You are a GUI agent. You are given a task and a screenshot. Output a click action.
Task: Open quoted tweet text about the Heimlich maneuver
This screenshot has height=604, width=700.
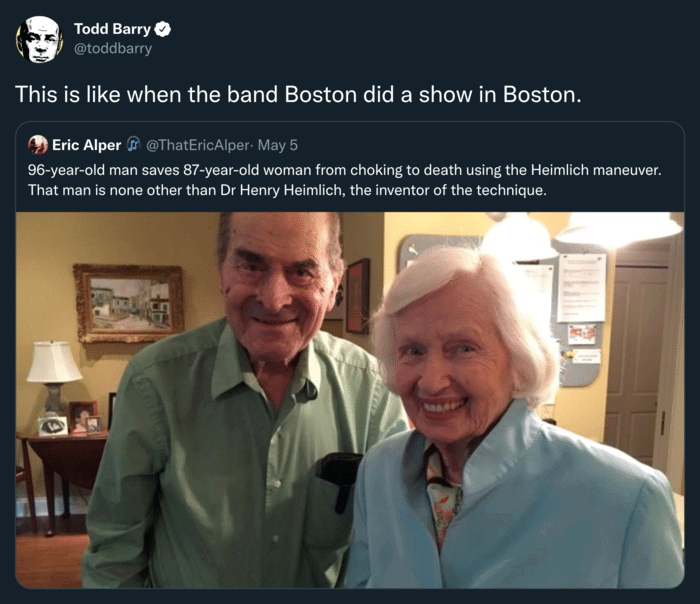tap(344, 180)
